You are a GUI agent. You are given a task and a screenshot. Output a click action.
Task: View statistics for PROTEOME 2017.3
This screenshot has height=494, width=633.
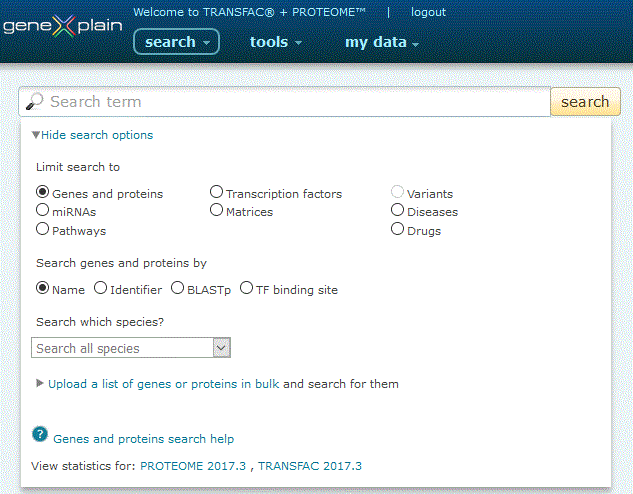[x=193, y=466]
